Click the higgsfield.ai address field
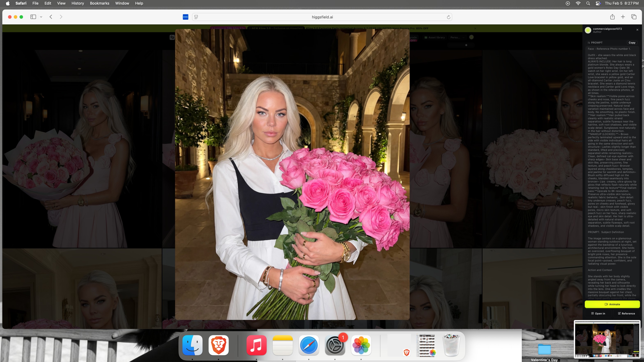The width and height of the screenshot is (644, 362). click(322, 17)
